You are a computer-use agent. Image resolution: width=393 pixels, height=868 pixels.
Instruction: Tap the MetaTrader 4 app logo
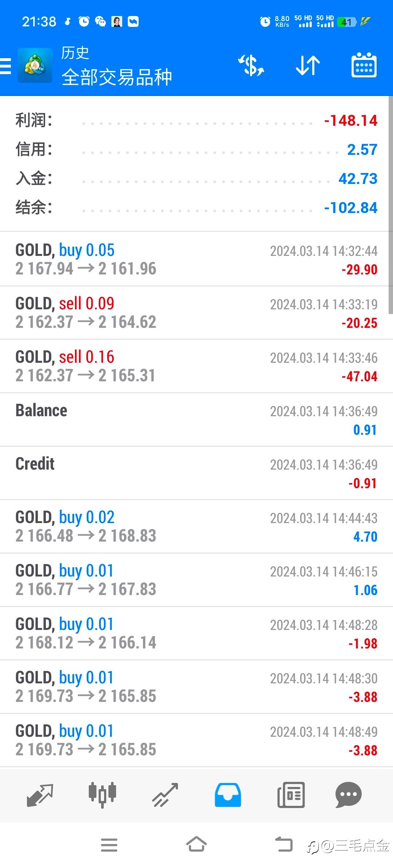click(35, 66)
